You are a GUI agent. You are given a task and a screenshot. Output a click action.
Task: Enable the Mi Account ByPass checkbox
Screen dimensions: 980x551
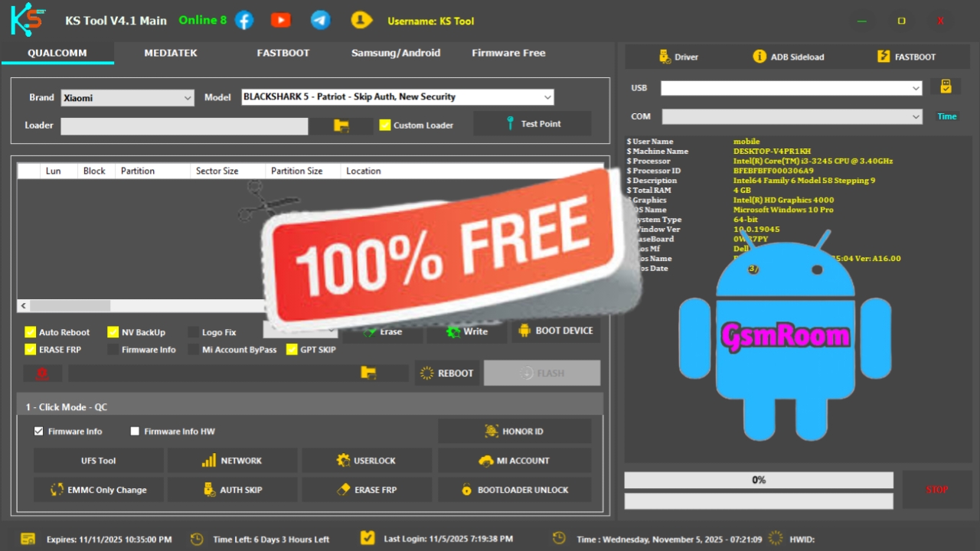pos(194,350)
